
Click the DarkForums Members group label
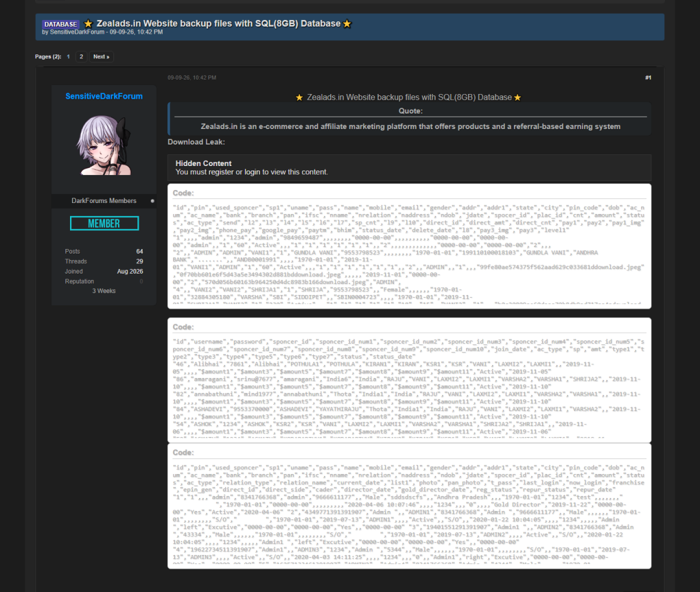104,201
